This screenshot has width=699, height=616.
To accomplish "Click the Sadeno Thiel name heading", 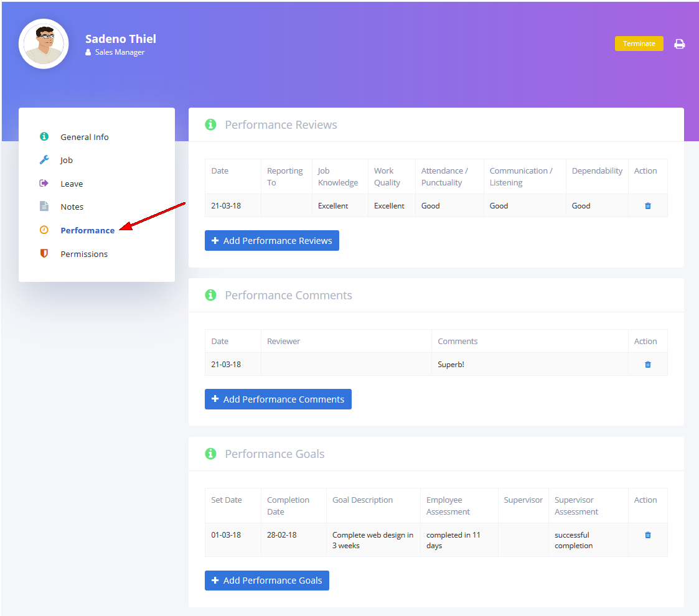I will tap(120, 39).
